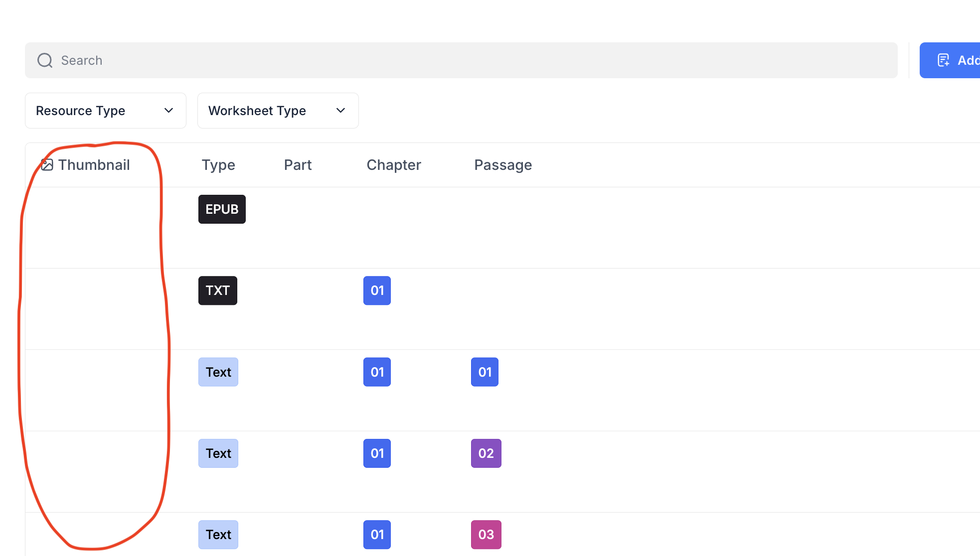980x556 pixels.
Task: Click the Part column header
Action: [x=298, y=165]
